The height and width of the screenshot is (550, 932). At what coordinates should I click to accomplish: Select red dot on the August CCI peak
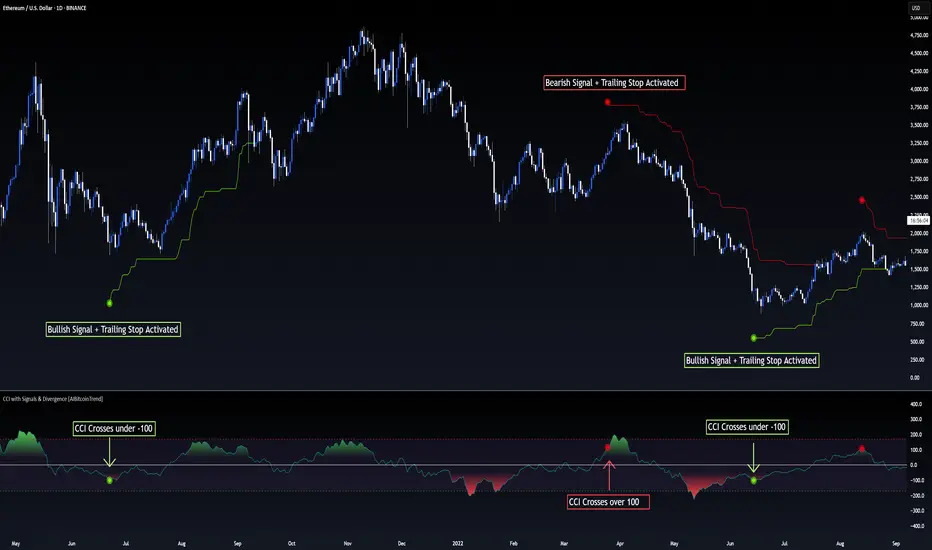click(x=862, y=448)
